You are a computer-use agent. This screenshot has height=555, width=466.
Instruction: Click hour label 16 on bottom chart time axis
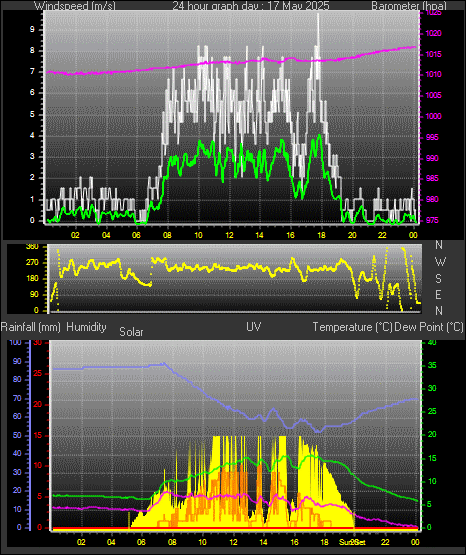(x=294, y=542)
